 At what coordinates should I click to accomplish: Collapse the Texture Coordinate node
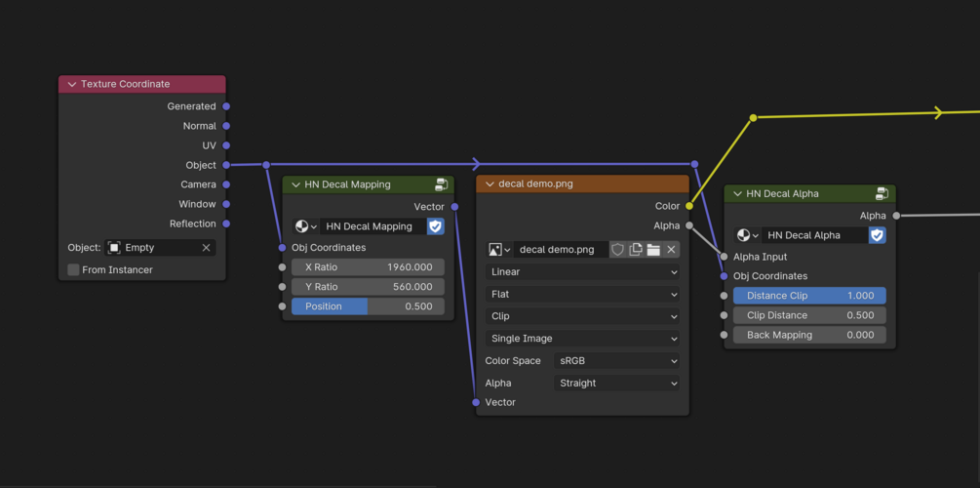tap(72, 84)
